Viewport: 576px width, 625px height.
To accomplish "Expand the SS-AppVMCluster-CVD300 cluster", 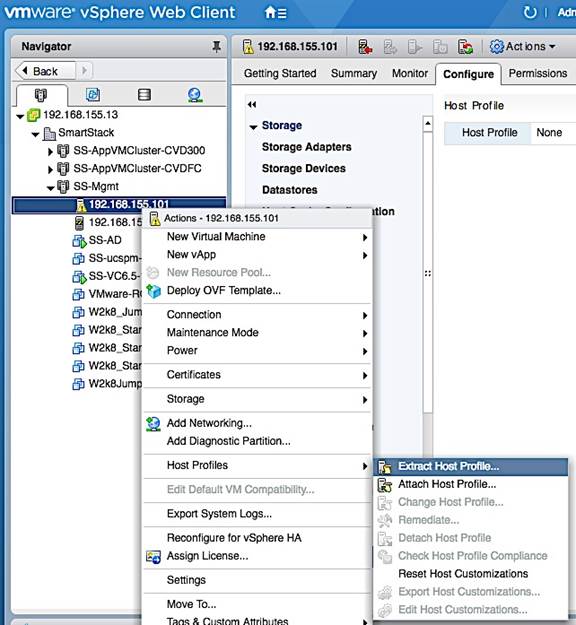I will coord(50,152).
